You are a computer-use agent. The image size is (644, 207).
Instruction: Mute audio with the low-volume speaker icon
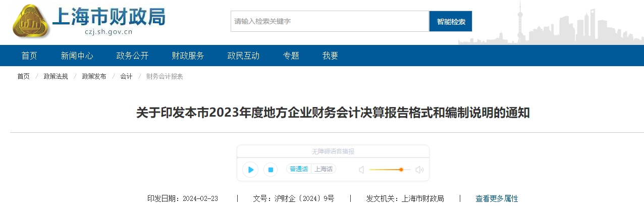pos(361,170)
